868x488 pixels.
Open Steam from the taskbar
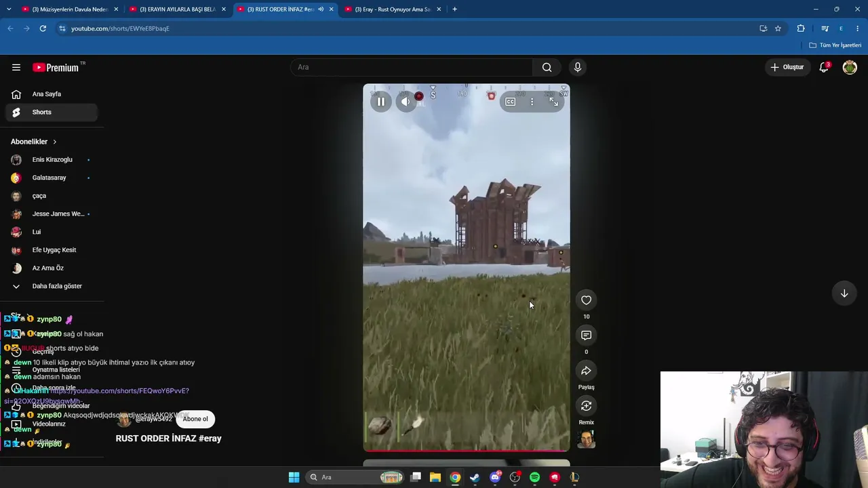(x=475, y=477)
